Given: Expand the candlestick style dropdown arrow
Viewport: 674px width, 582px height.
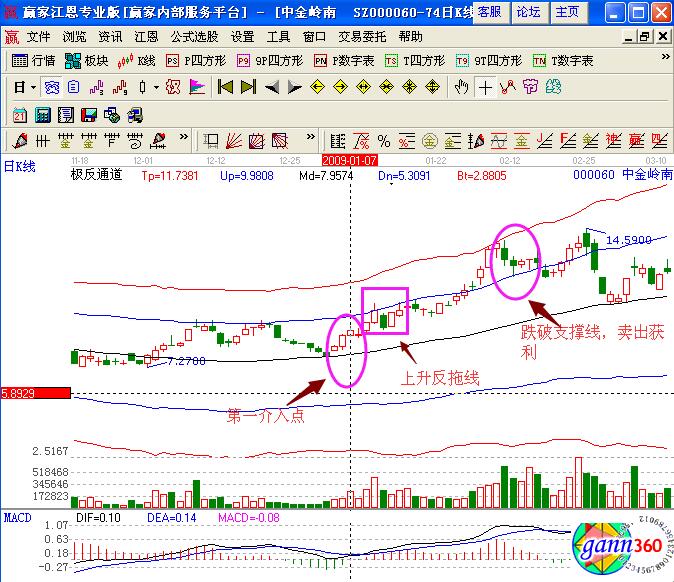Looking at the screenshot, I should point(157,87).
